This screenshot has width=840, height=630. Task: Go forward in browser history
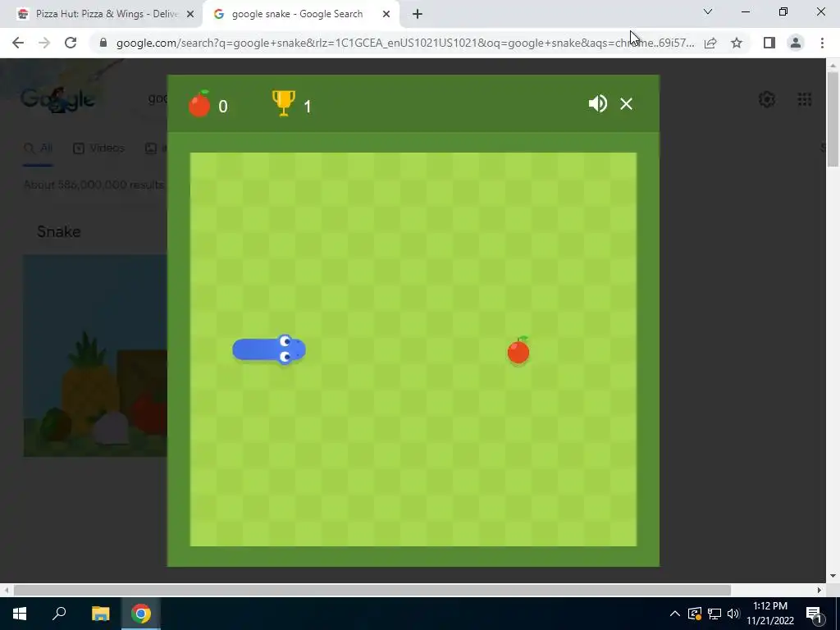tap(44, 43)
